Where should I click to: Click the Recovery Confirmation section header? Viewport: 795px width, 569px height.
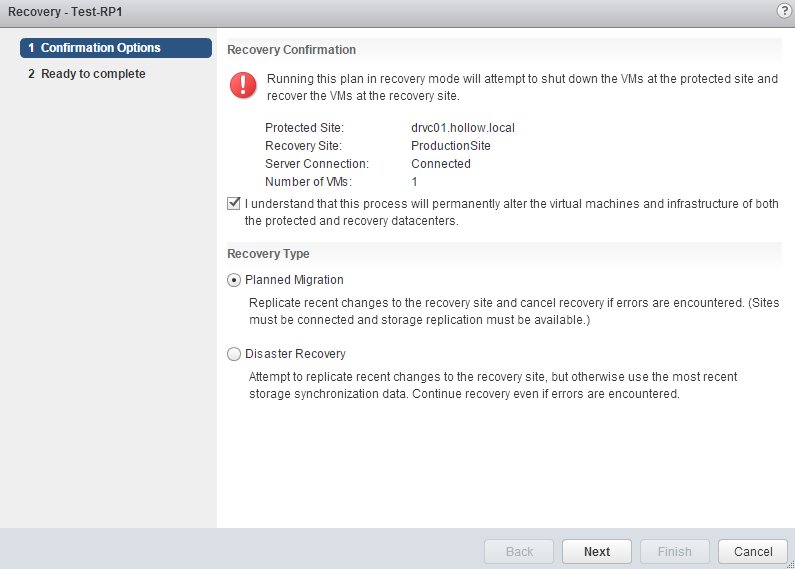click(292, 49)
